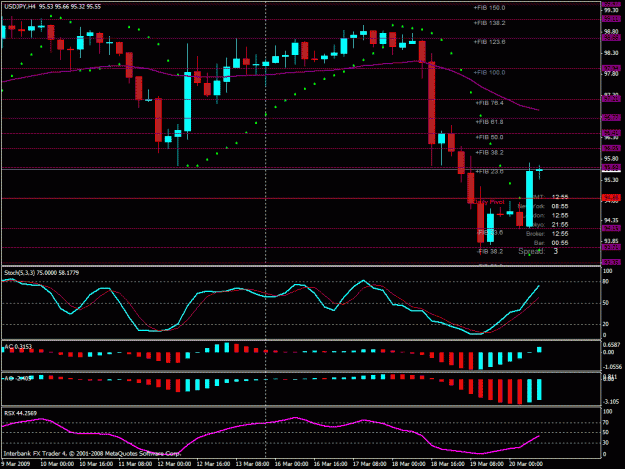Image resolution: width=625 pixels, height=469 pixels.
Task: Click the 12 Mar 00:00 time axis label
Action: coord(174,464)
